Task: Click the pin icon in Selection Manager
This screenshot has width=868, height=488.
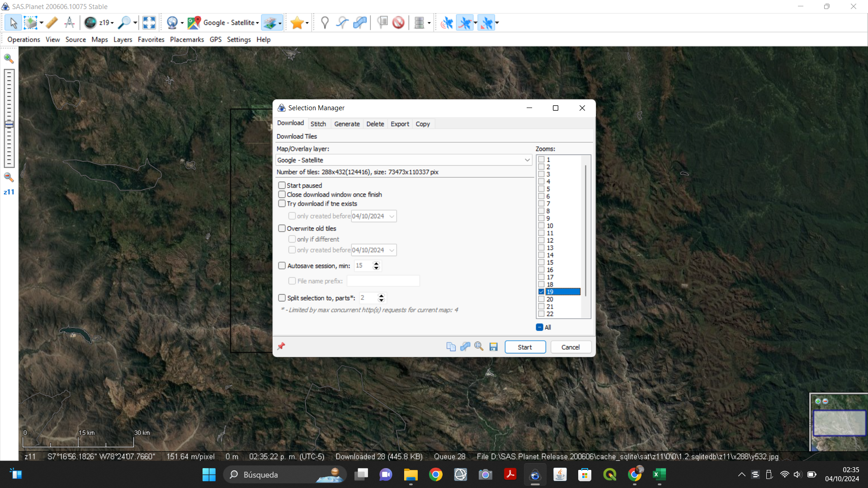Action: pos(281,346)
